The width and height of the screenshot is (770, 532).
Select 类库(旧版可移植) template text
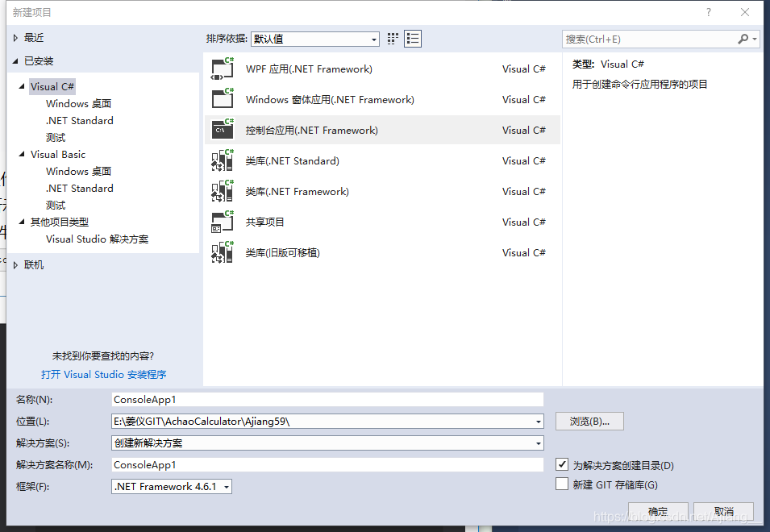[282, 253]
